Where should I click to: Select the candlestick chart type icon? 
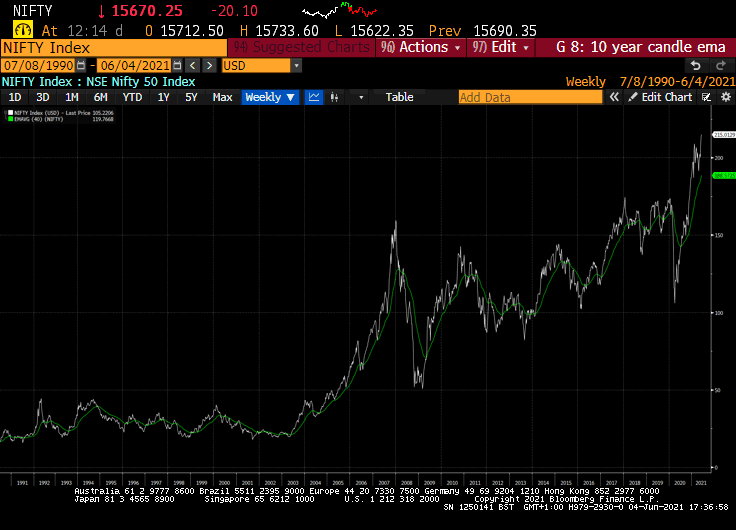[x=334, y=97]
